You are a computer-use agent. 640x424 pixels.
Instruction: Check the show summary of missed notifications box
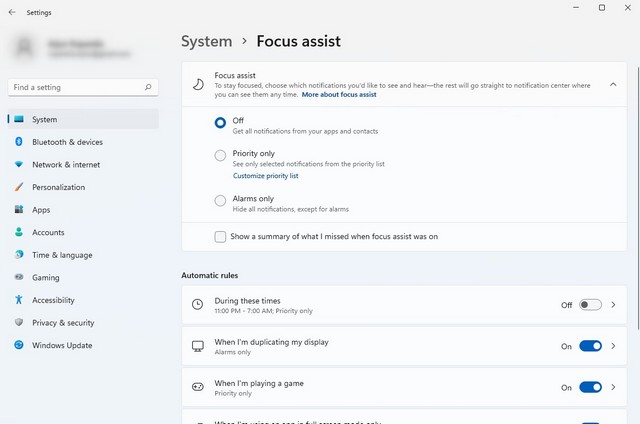coord(220,237)
